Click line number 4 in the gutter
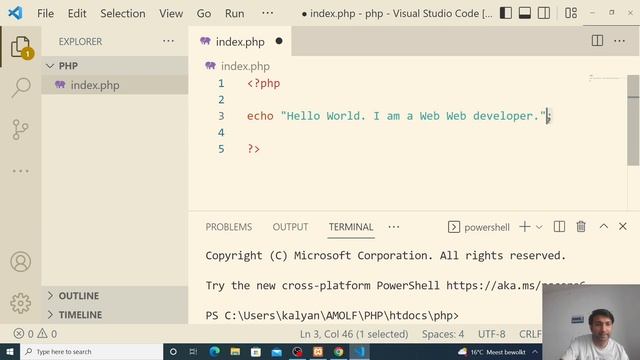 [221, 133]
